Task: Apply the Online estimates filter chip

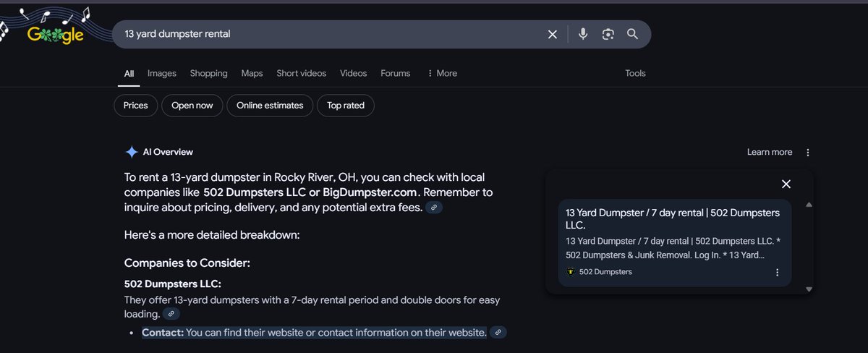Action: [x=270, y=105]
